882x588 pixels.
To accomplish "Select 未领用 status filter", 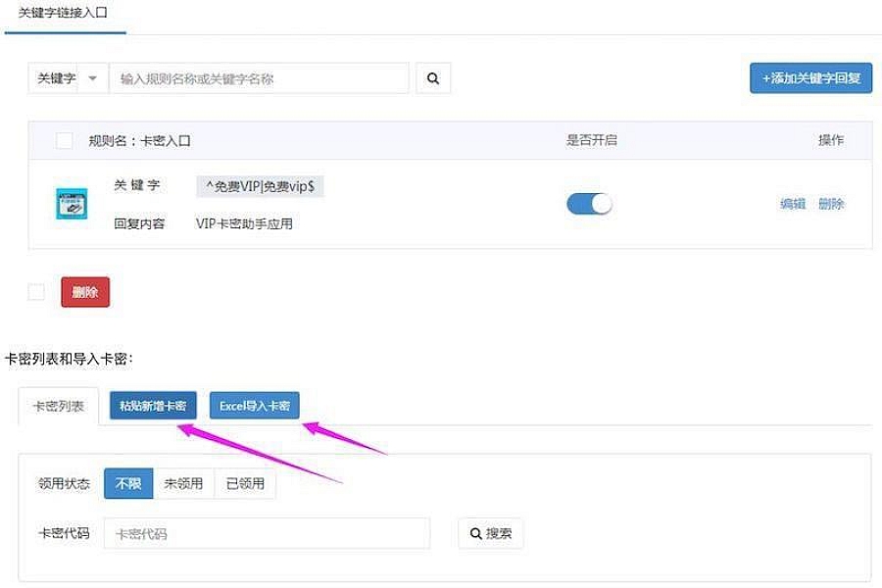I will tap(183, 483).
